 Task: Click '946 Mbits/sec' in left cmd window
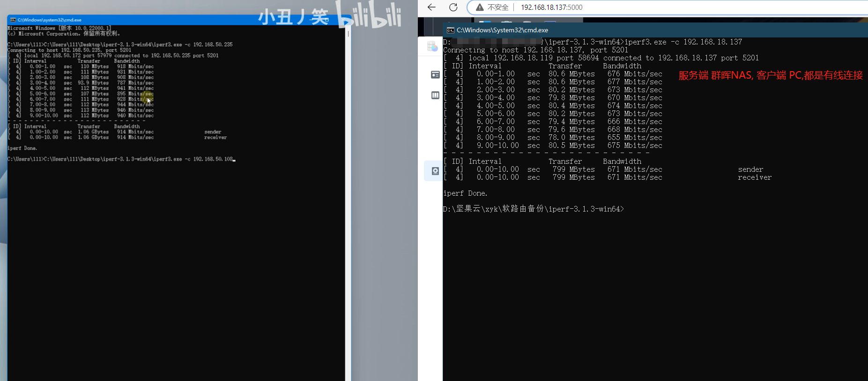coord(135,110)
